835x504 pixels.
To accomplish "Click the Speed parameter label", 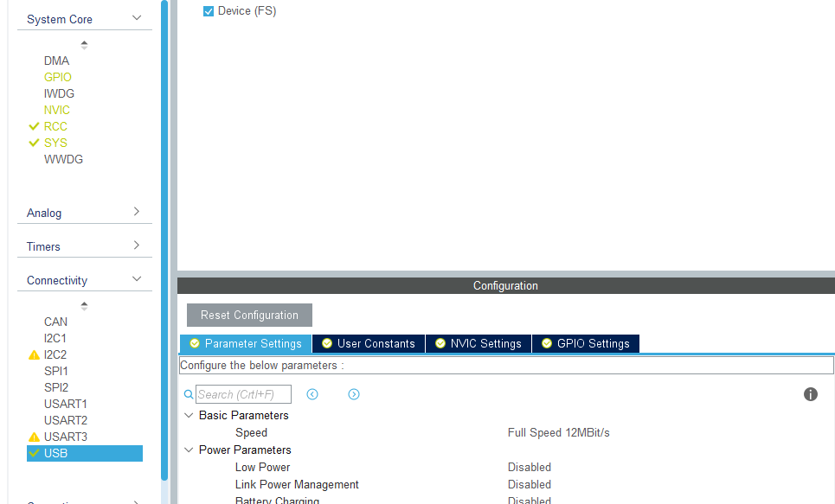I will [251, 433].
